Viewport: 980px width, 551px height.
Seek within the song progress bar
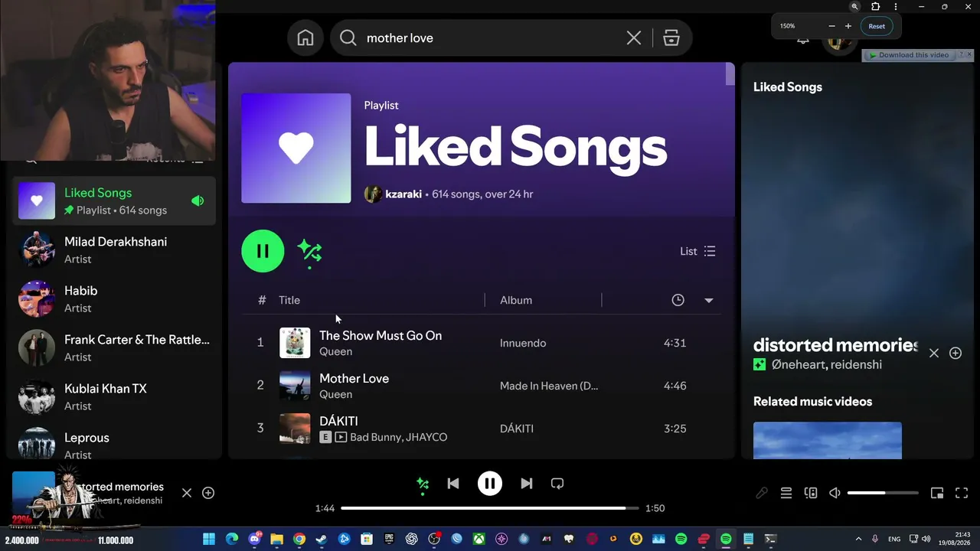coord(490,508)
